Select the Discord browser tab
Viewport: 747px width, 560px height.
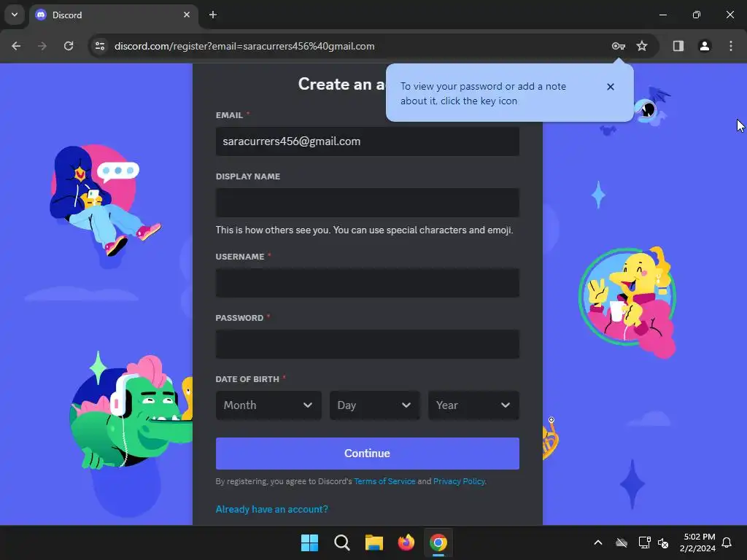tap(113, 15)
